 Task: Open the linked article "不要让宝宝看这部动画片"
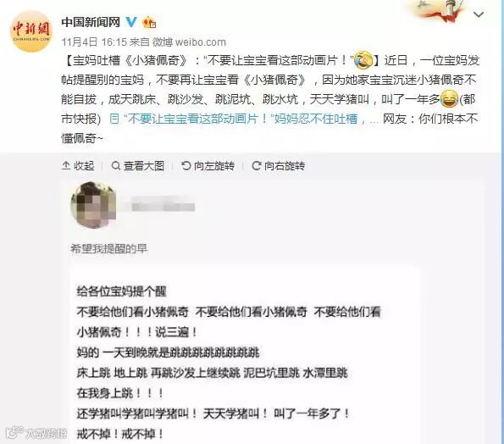click(x=238, y=119)
